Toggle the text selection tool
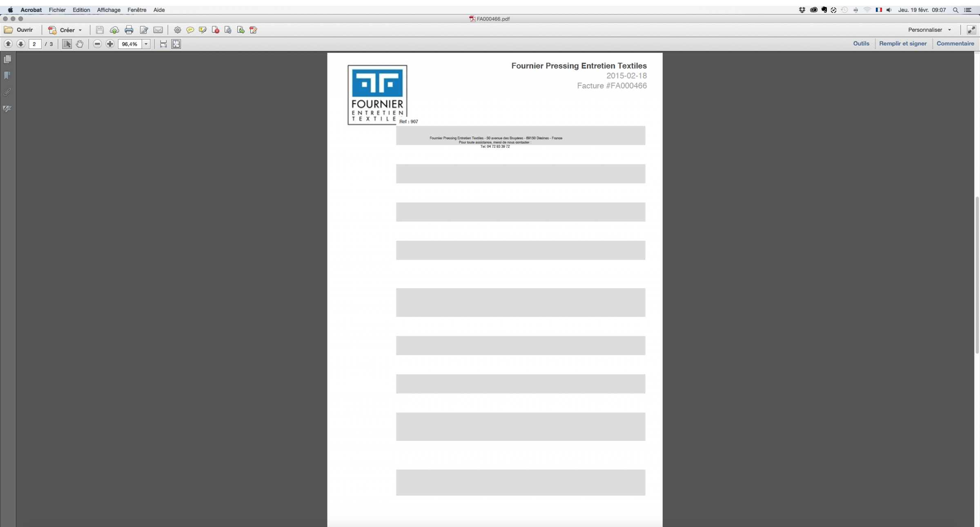Viewport: 980px width, 527px height. (x=67, y=44)
